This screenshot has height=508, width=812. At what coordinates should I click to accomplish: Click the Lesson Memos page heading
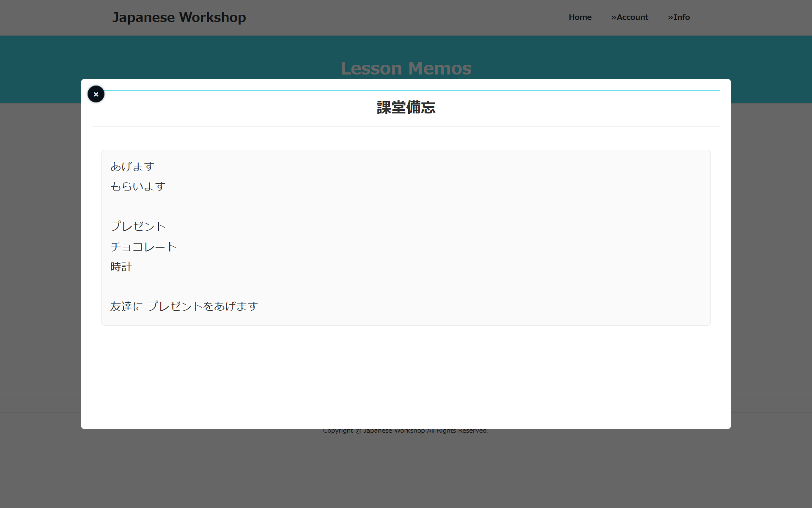pyautogui.click(x=406, y=68)
